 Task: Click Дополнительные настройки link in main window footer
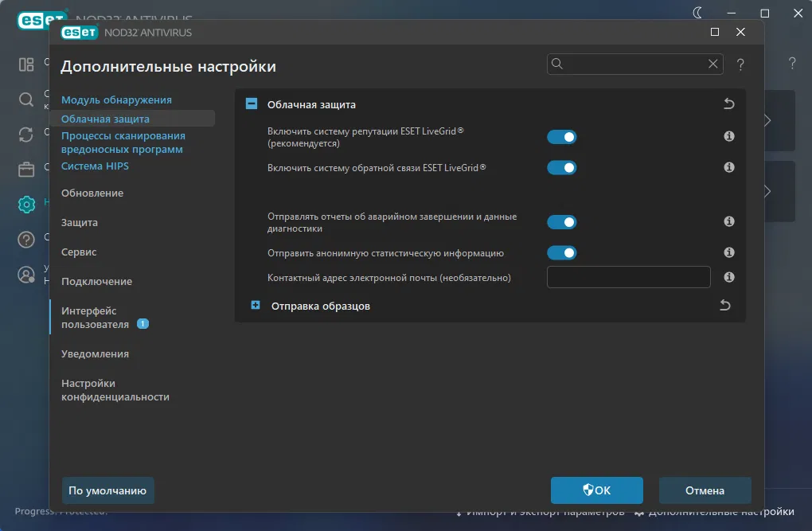(x=714, y=513)
